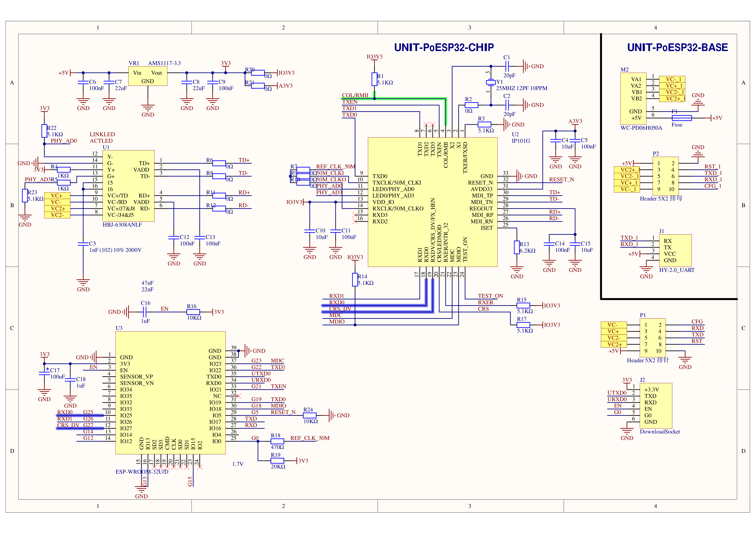This screenshot has width=756, height=534.
Task: Click the MDIO net label below U2
Action: pos(337,322)
